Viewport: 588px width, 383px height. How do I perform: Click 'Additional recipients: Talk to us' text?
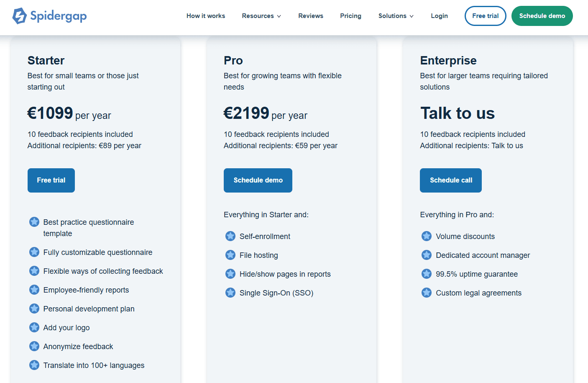(x=472, y=146)
